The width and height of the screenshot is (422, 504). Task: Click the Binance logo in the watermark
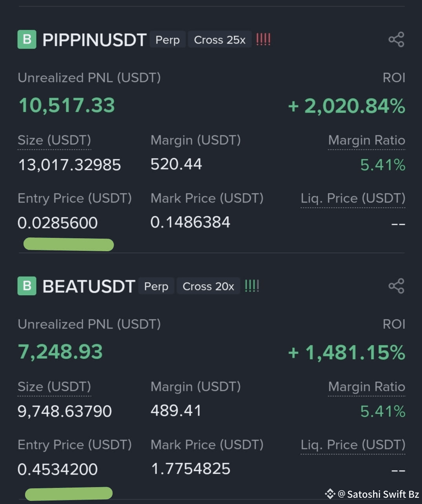pos(330,494)
